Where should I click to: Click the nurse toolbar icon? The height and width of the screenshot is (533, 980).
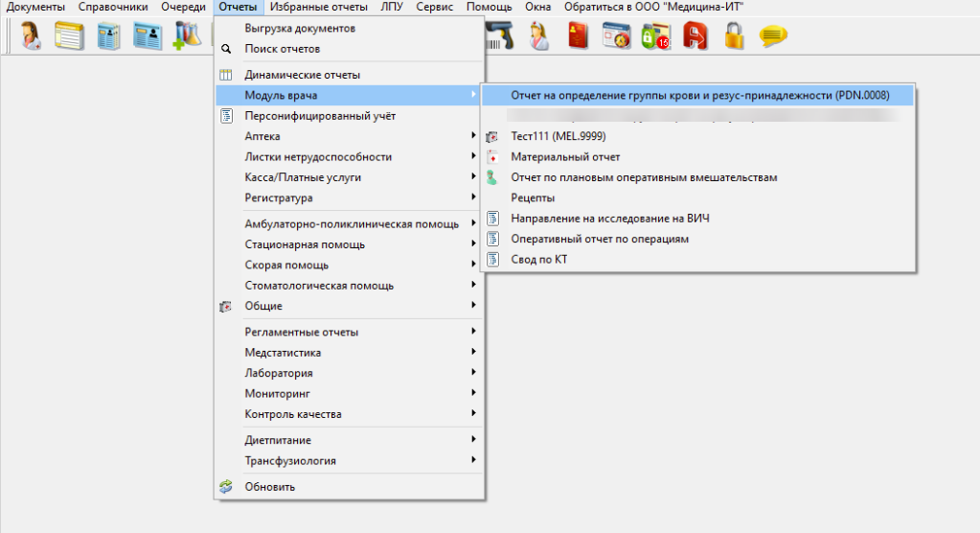pos(538,35)
